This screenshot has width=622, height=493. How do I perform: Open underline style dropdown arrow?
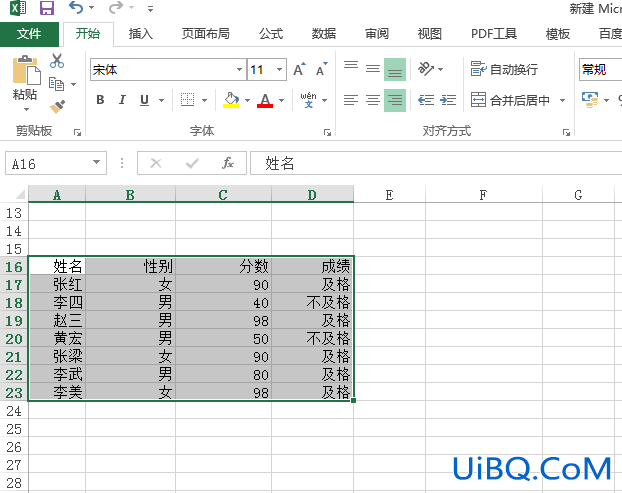(161, 100)
